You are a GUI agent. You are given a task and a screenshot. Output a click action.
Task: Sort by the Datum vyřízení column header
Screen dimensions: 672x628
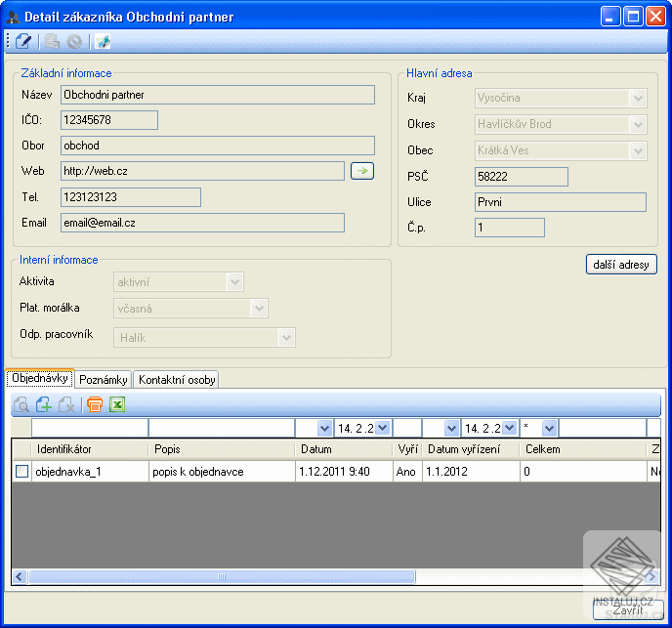[x=471, y=449]
